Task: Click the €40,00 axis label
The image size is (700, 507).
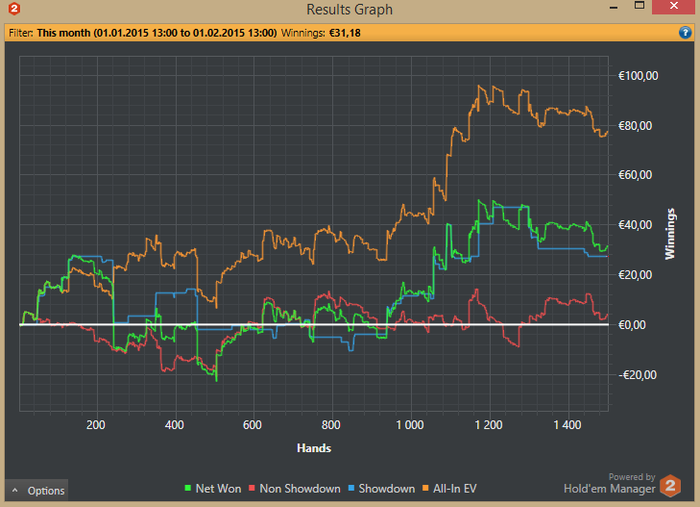Action: [x=635, y=225]
